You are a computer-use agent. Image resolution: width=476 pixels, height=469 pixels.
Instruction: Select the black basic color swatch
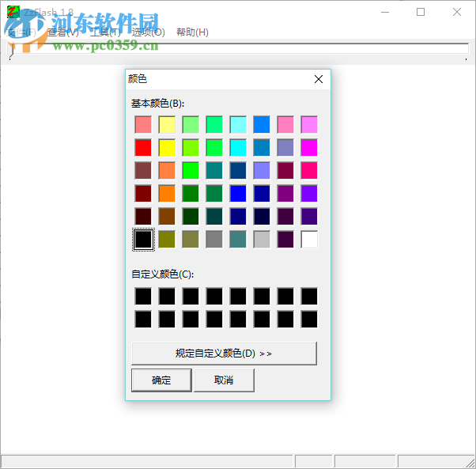tap(143, 240)
